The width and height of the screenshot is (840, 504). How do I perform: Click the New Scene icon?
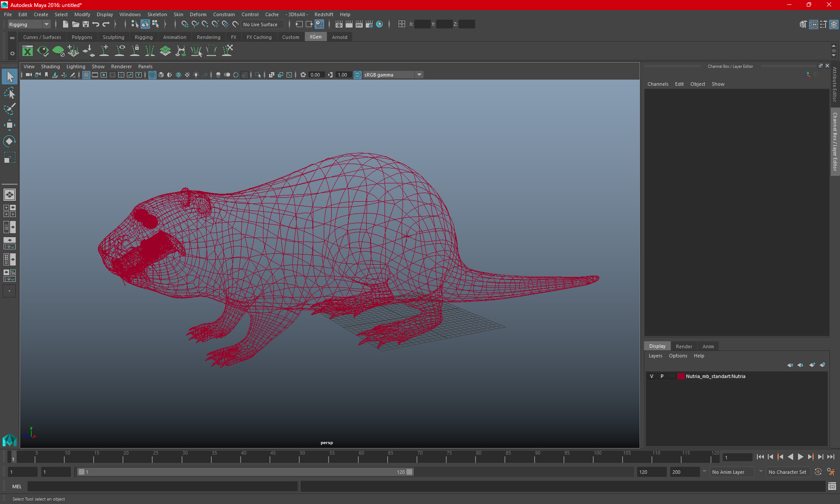[65, 24]
